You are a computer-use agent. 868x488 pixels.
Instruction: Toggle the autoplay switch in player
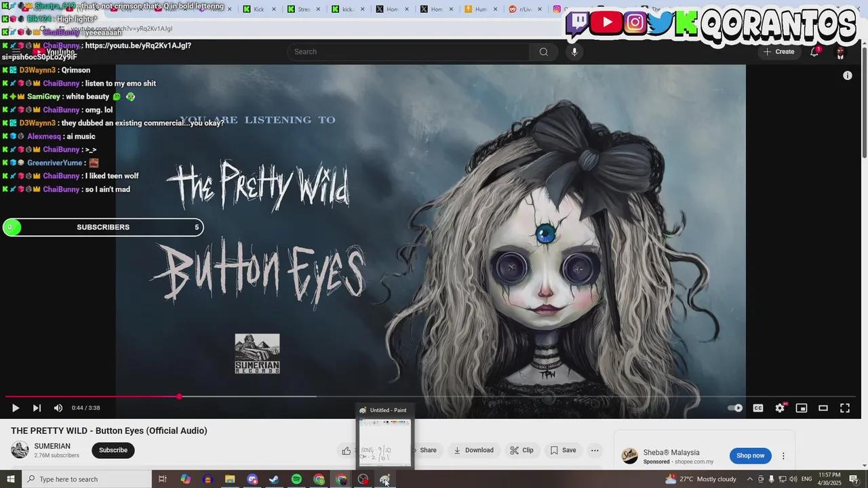coord(735,408)
